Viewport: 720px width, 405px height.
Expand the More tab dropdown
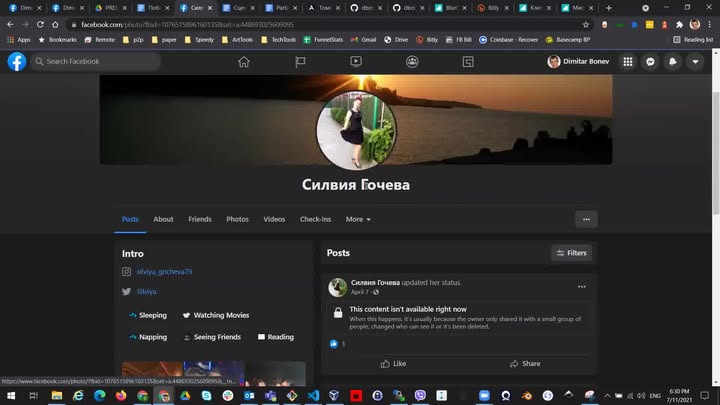pyautogui.click(x=358, y=219)
